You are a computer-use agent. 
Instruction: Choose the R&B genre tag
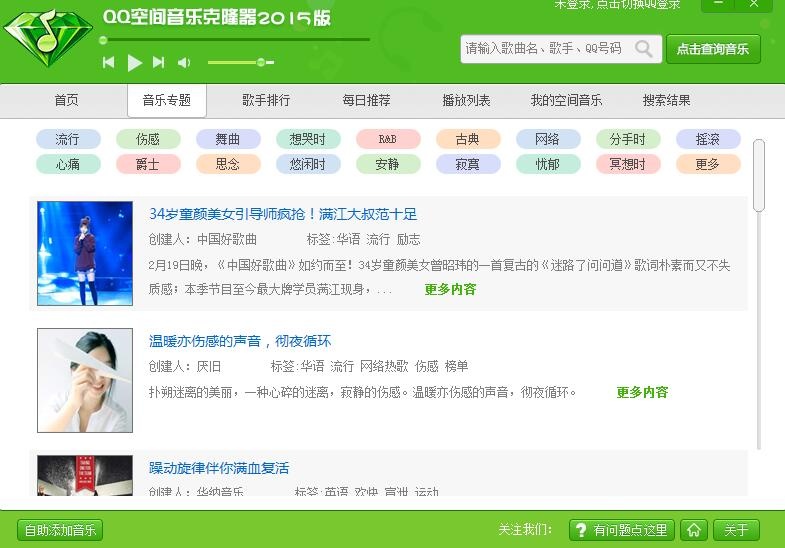click(x=388, y=139)
